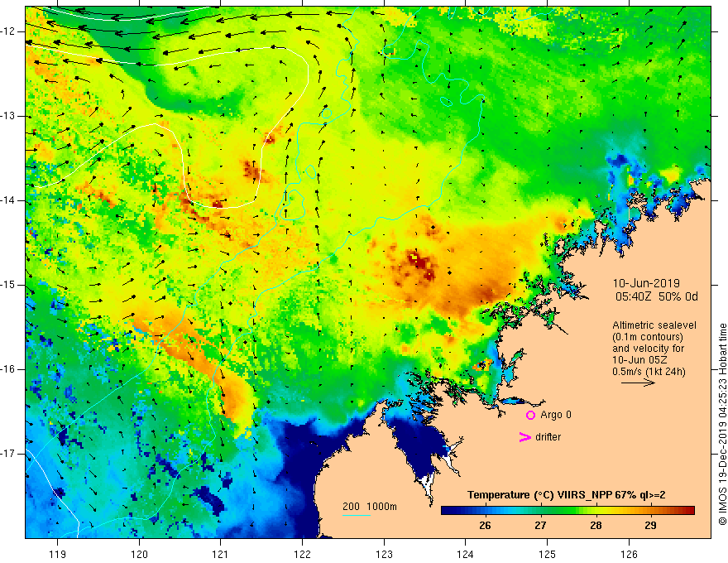The image size is (728, 563).
Task: Click the velocity scale arrow in legend
Action: 638,383
